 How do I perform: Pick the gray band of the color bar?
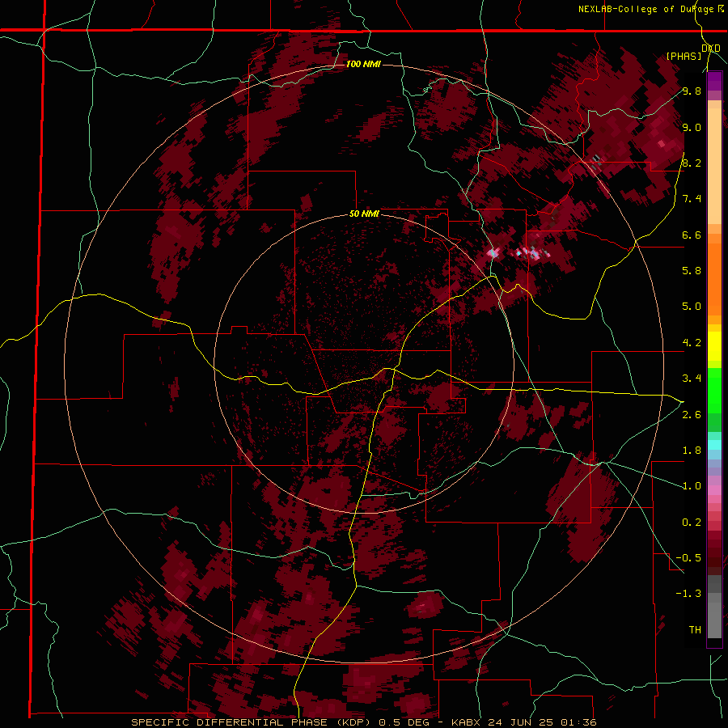pos(714,607)
